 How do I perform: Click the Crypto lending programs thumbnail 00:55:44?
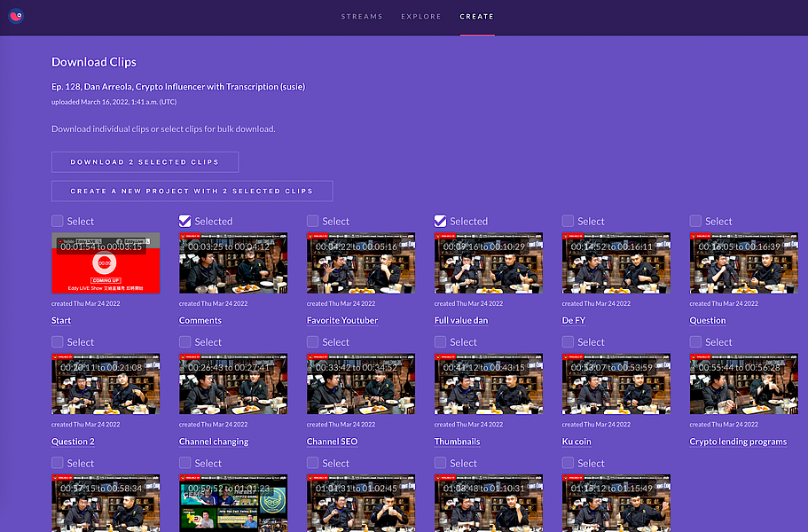[x=743, y=384]
